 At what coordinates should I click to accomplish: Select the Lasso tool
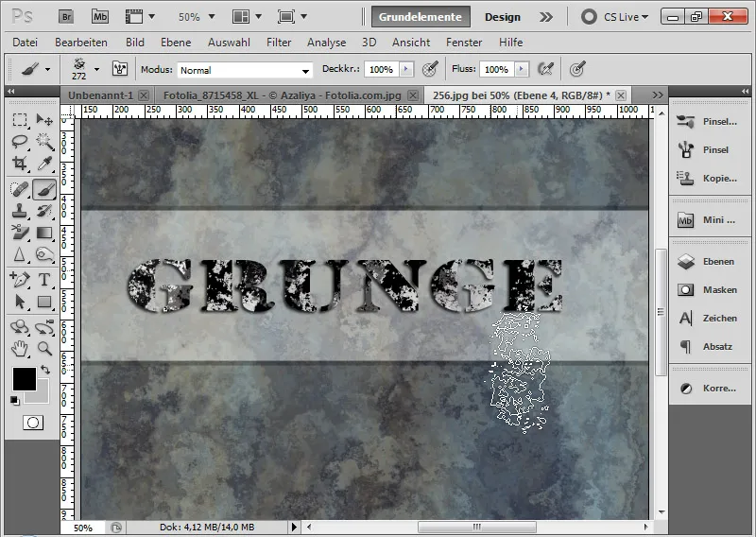tap(19, 142)
